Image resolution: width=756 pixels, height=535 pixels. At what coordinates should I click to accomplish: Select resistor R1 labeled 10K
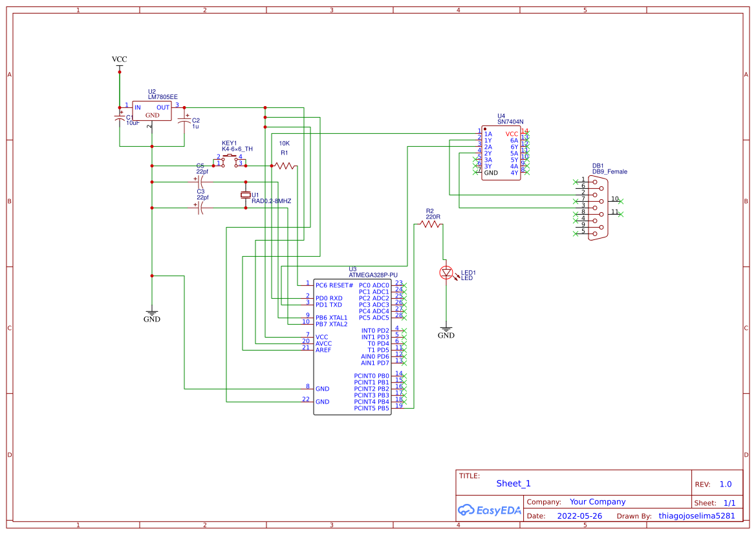coord(285,165)
